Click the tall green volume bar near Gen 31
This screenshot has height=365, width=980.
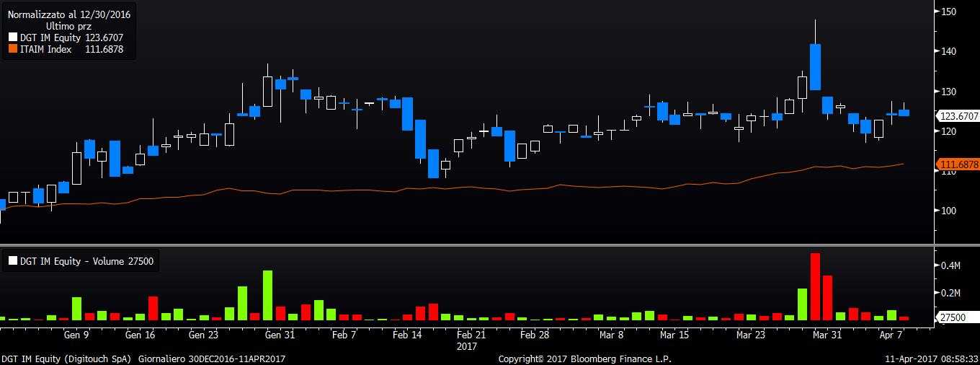pos(267,296)
